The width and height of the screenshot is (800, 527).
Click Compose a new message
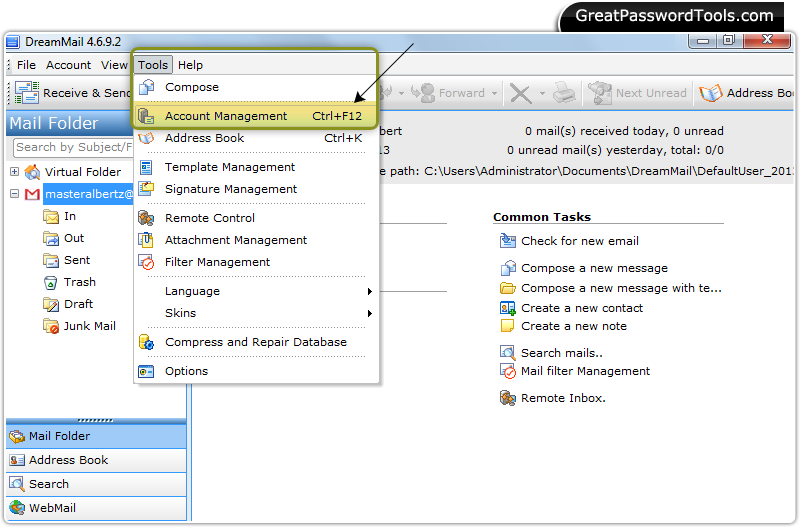[x=594, y=268]
